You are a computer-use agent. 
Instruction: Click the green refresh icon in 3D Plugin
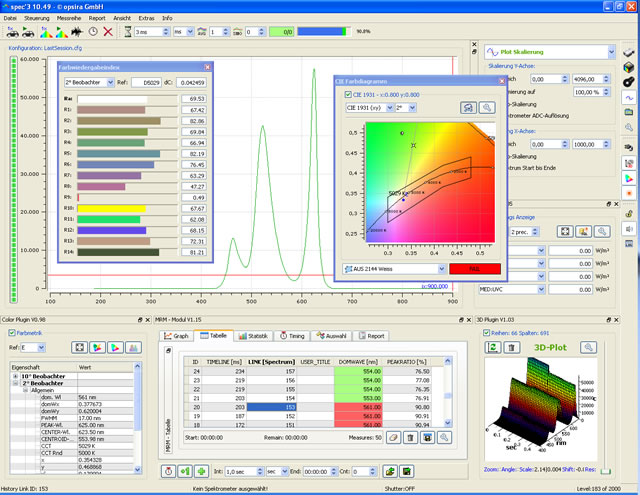point(492,346)
